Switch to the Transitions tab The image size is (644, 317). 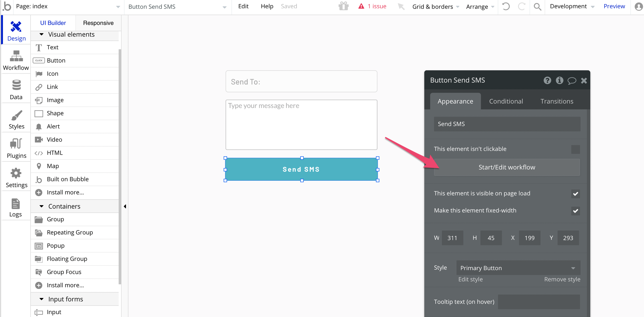click(557, 101)
